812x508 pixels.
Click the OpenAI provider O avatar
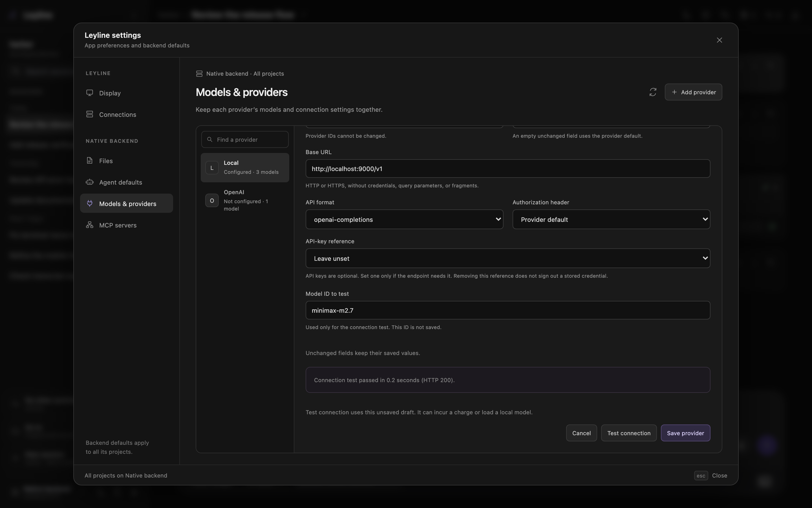pyautogui.click(x=212, y=200)
